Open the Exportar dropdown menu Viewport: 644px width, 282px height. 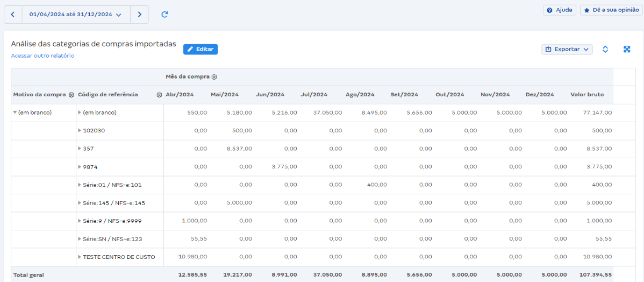[567, 50]
